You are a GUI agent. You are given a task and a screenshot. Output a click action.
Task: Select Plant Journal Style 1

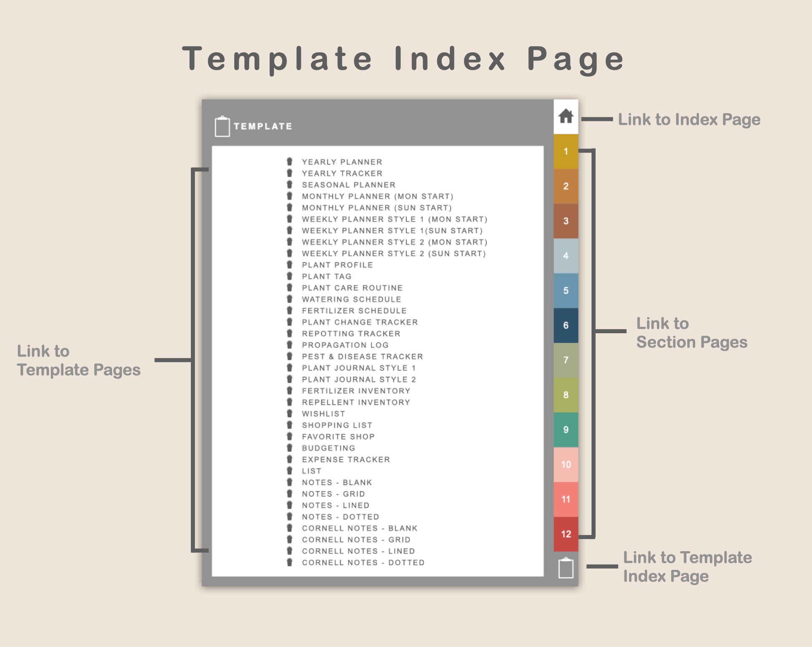(x=358, y=368)
